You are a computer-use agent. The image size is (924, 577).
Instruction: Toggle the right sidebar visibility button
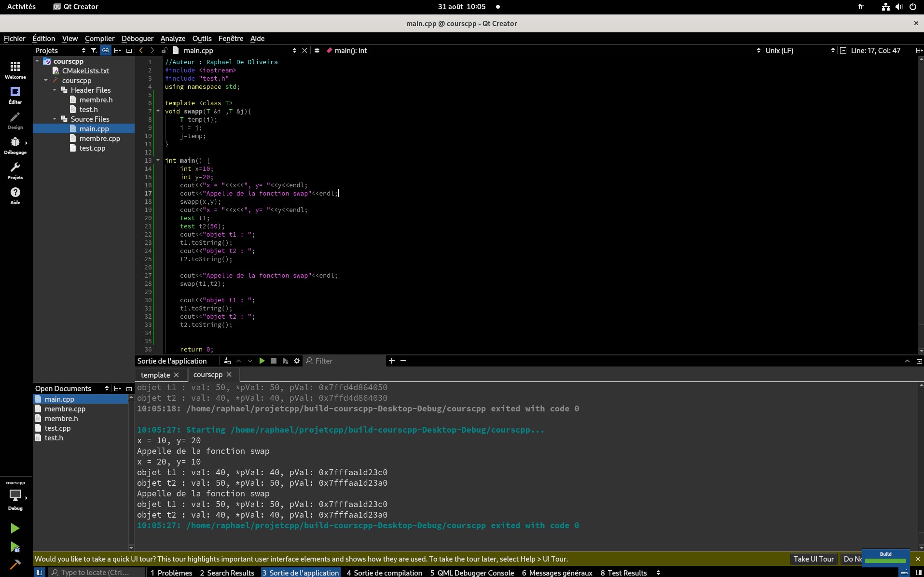click(919, 572)
